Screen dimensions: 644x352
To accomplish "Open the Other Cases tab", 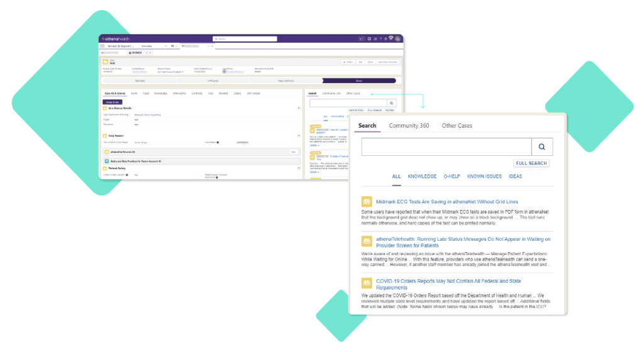I will point(457,126).
